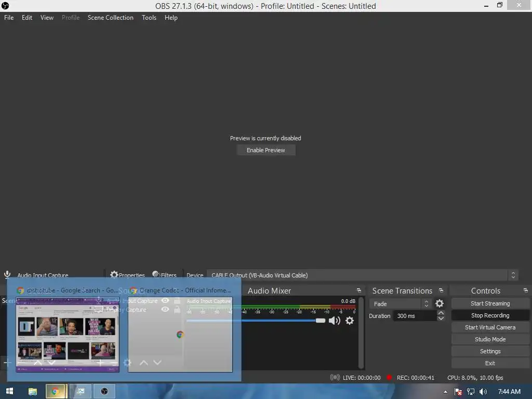
Task: Click the 'CPU: 8.0%, 10.00 fps' status text
Action: coord(475,378)
